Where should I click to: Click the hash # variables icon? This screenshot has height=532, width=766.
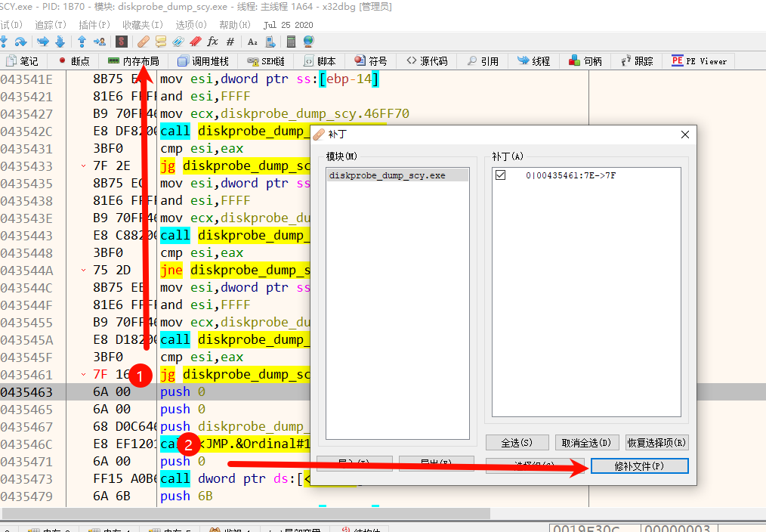pos(230,42)
